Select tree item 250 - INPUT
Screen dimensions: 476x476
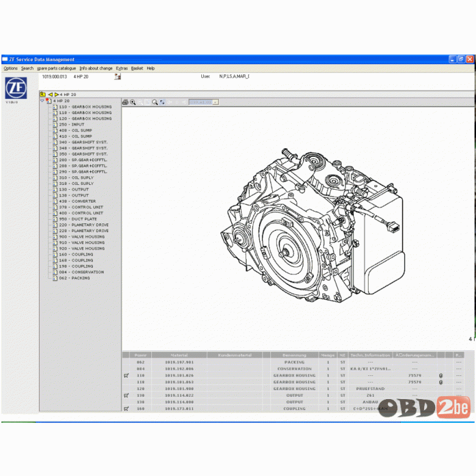71,124
